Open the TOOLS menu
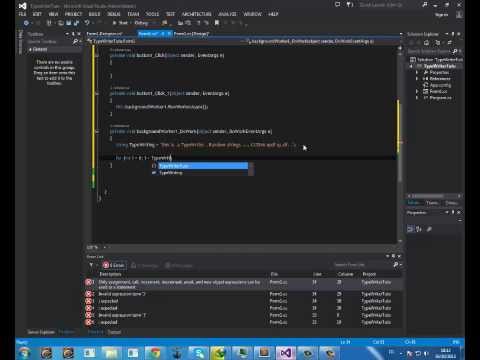This screenshot has height=360, width=480. coord(152,14)
